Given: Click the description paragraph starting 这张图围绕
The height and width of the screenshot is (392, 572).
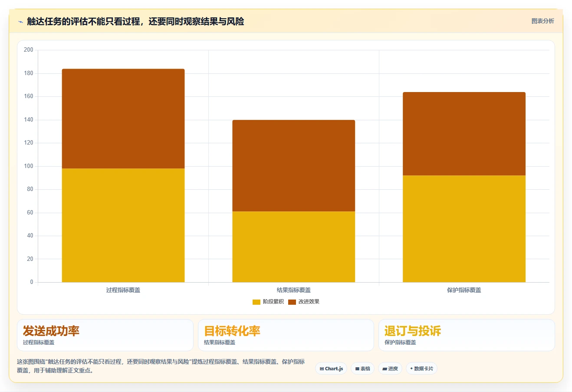Looking at the screenshot, I should point(161,366).
